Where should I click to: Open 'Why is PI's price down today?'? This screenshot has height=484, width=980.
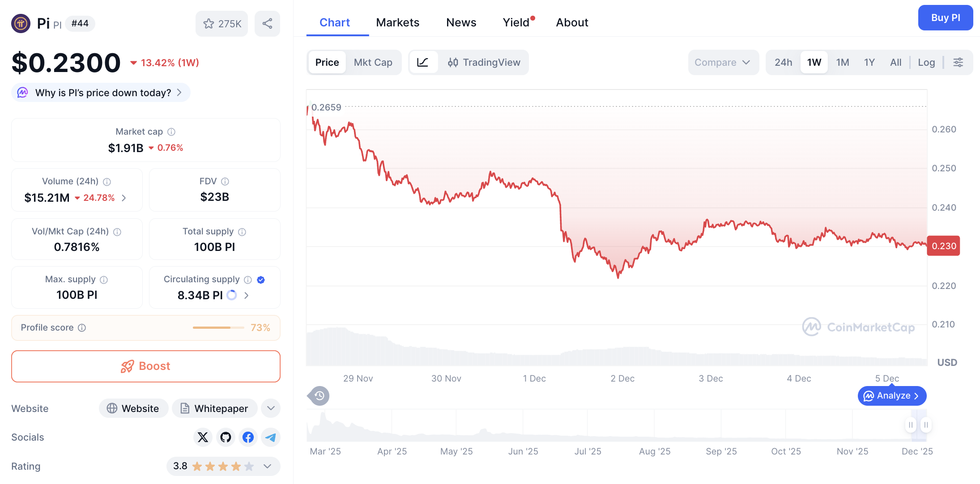point(103,93)
